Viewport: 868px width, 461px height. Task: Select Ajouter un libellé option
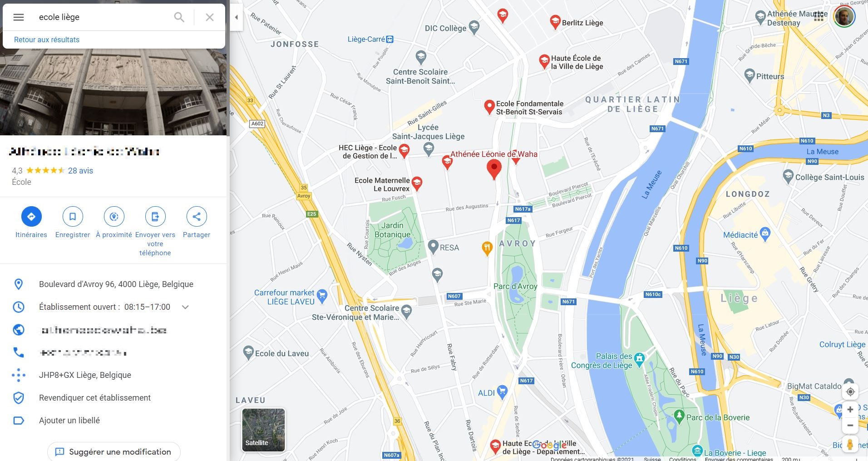(x=69, y=421)
